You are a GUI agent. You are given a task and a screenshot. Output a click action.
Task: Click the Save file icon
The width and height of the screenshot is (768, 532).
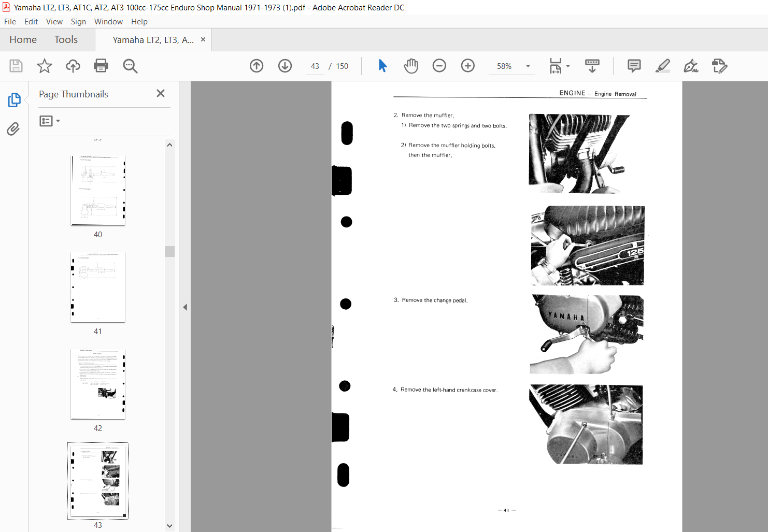[16, 66]
